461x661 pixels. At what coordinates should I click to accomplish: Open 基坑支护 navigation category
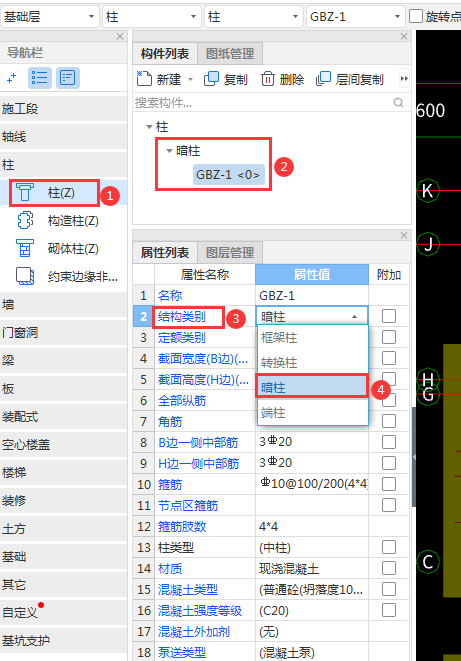tap(63, 640)
